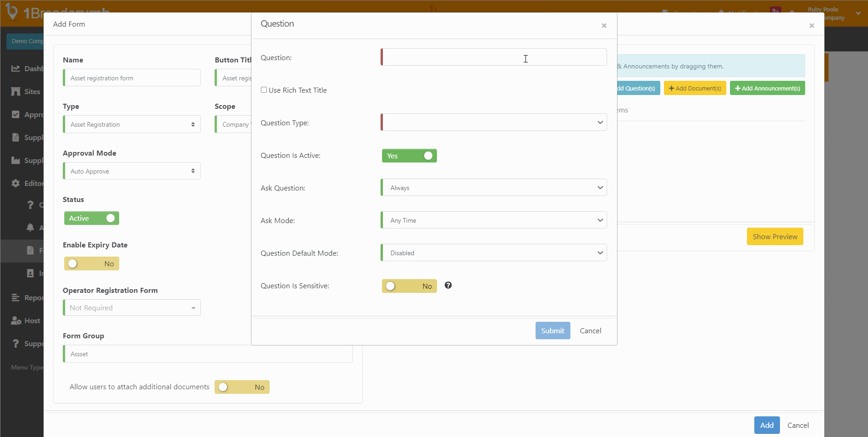Switch Question Is Sensitive to Yes
Viewport: 868px width, 437px height.
409,286
